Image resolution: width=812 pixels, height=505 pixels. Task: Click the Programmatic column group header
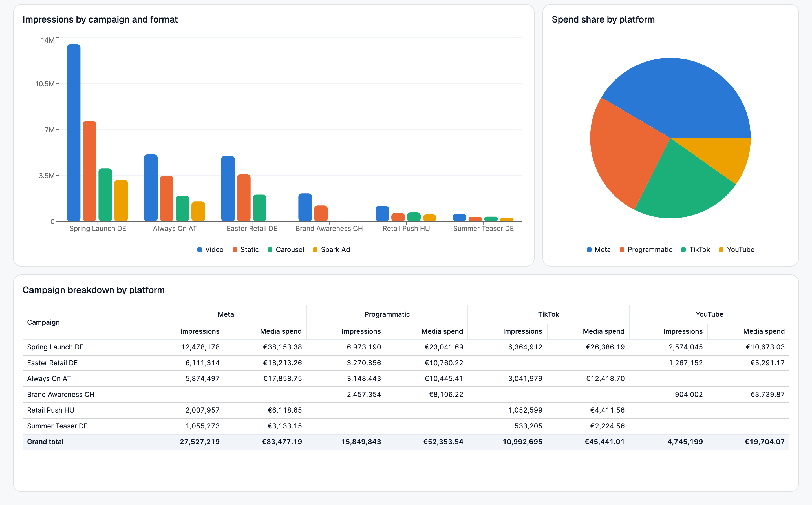point(387,314)
